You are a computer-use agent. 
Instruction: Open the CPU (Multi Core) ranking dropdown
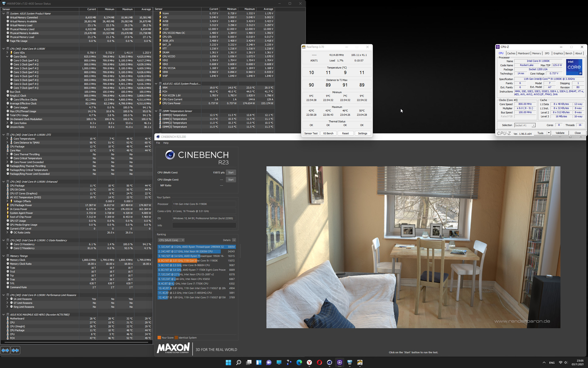coord(171,240)
